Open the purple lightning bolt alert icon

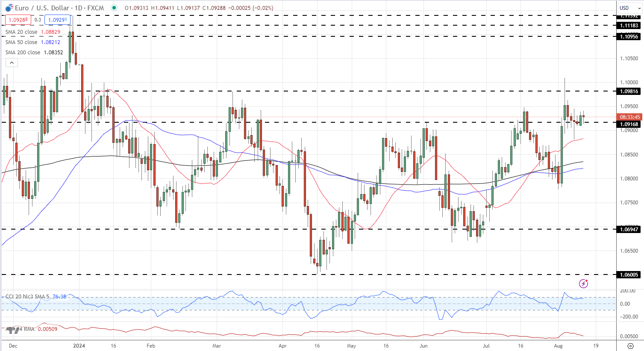coord(583,283)
